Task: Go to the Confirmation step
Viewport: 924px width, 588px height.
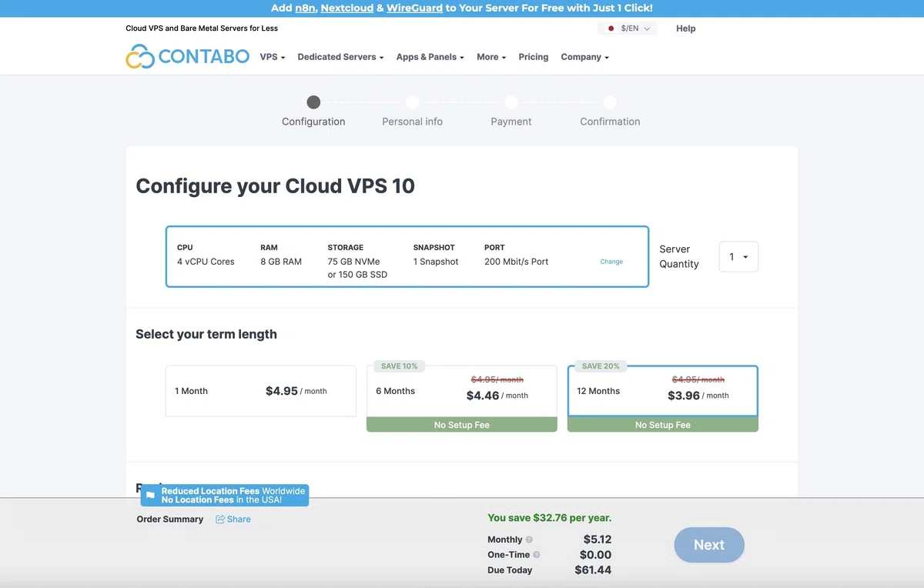Action: 610,112
